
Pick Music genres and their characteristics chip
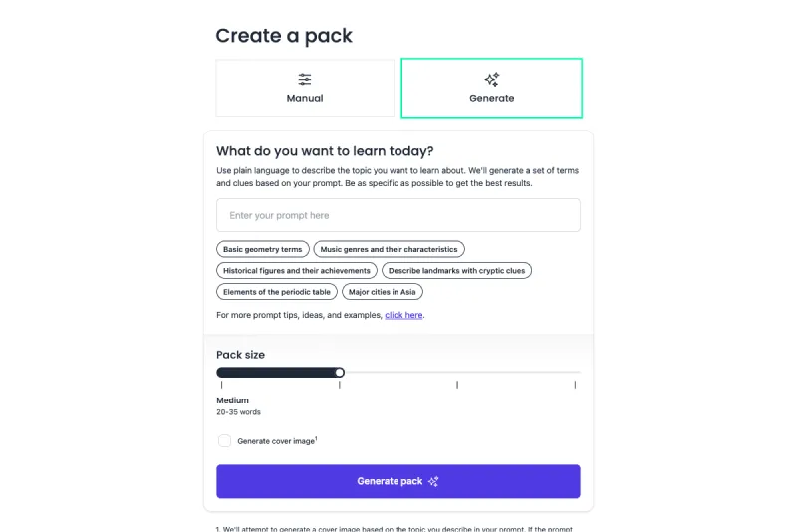point(389,249)
